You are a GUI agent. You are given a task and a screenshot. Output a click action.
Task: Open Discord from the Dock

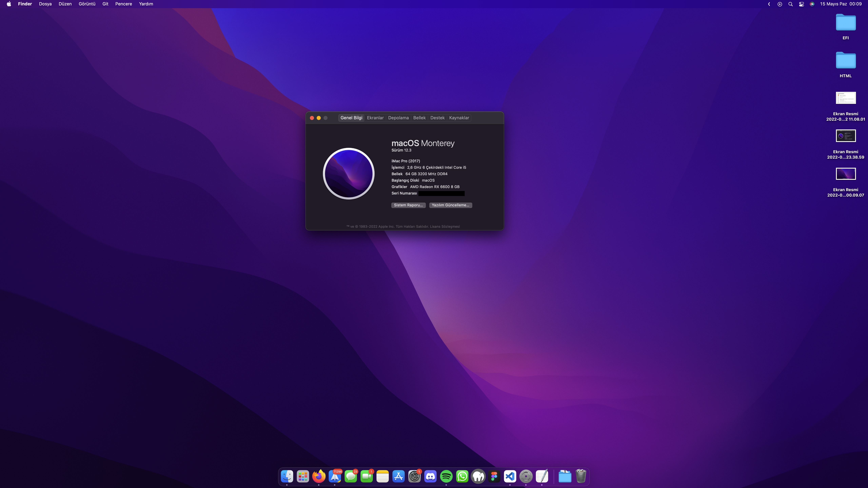pos(430,476)
